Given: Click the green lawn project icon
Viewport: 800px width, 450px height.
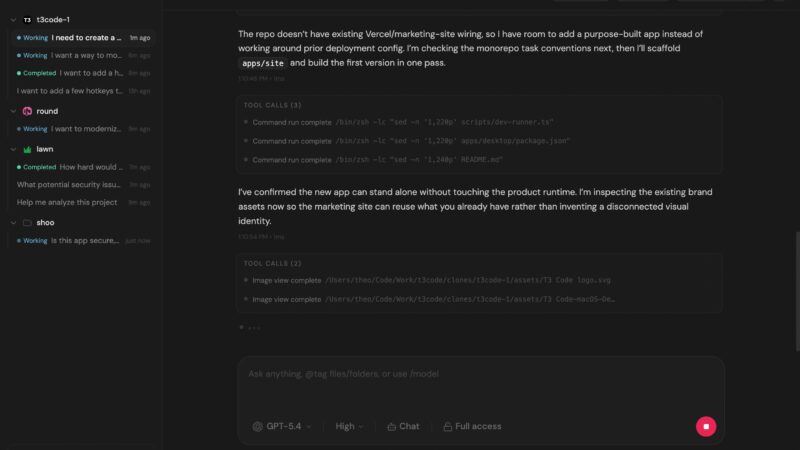Looking at the screenshot, I should (x=27, y=149).
